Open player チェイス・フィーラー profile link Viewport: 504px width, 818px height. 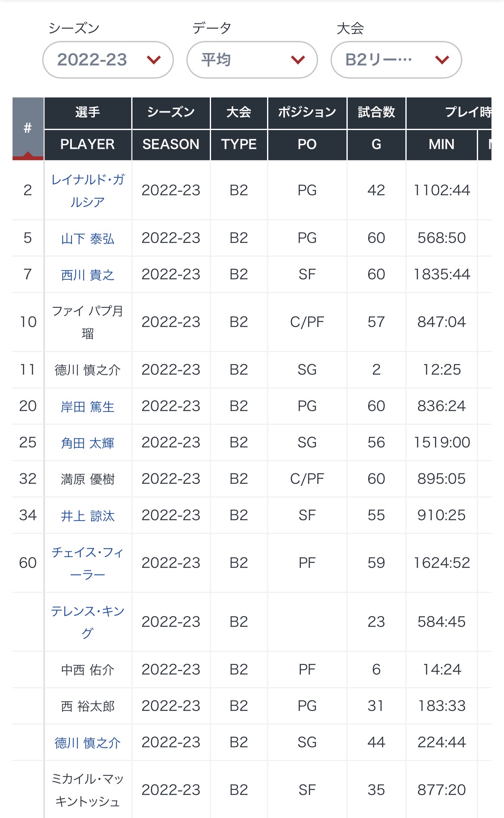(x=88, y=563)
